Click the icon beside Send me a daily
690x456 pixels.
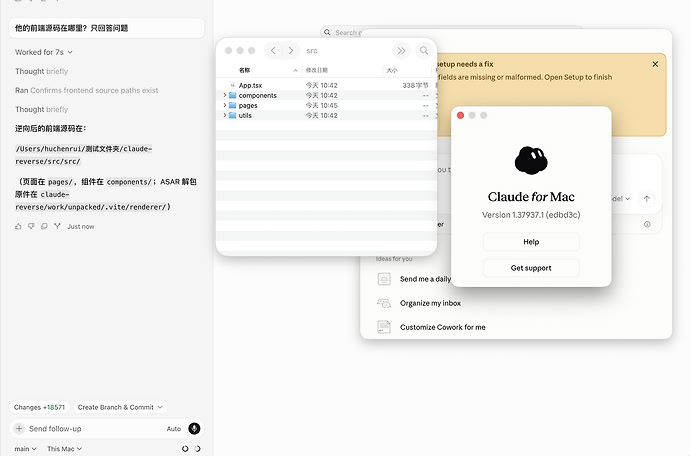point(384,279)
